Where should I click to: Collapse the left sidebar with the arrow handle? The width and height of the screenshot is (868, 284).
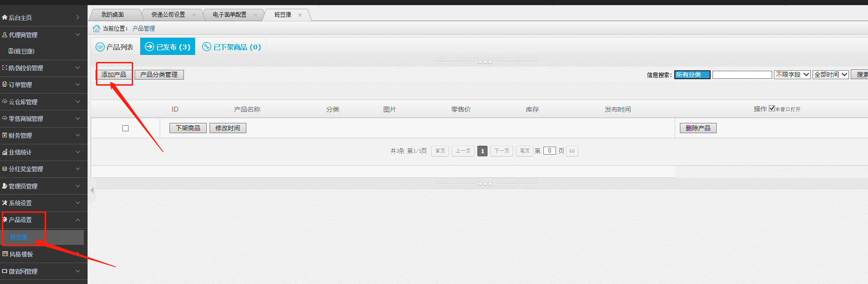(x=92, y=190)
